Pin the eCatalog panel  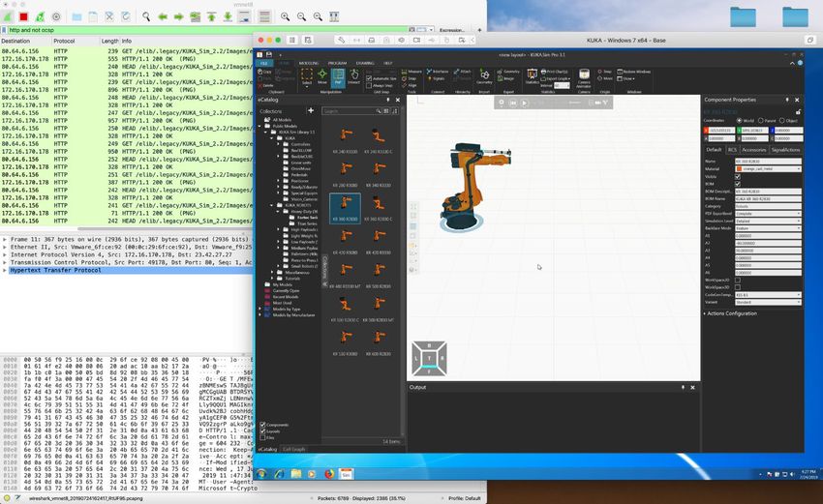[x=388, y=100]
